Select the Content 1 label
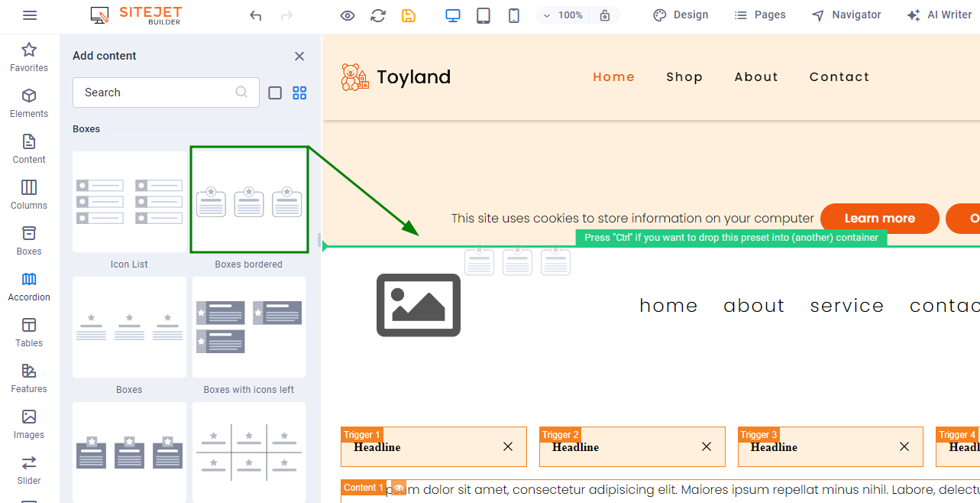The width and height of the screenshot is (980, 503). [x=364, y=488]
